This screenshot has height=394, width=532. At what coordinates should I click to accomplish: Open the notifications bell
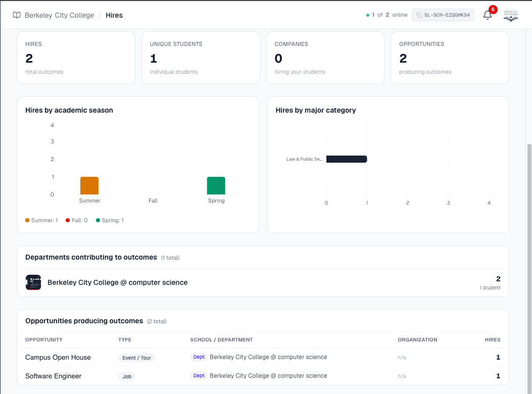[488, 15]
